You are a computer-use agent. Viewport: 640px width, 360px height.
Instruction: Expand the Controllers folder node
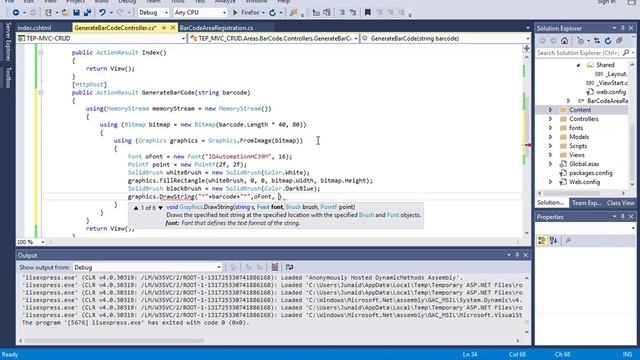point(550,119)
